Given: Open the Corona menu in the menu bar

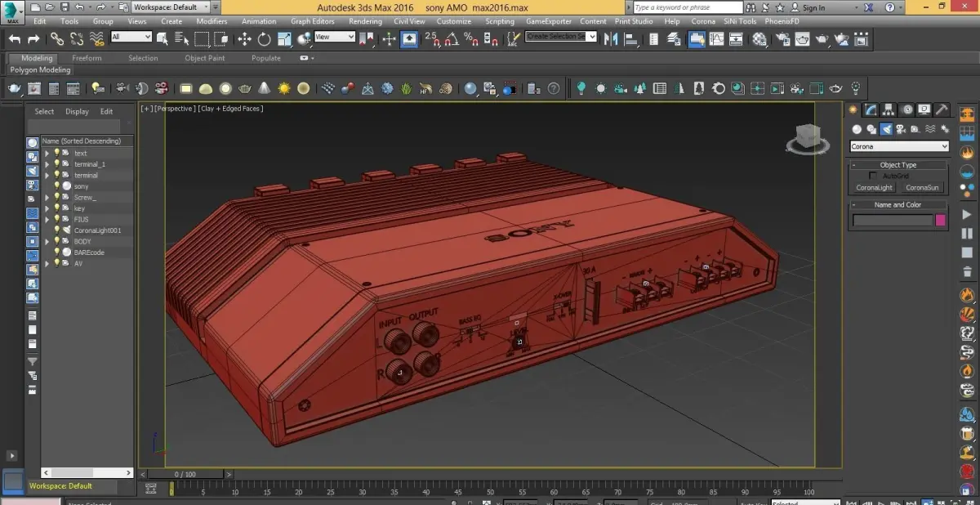Looking at the screenshot, I should tap(702, 21).
